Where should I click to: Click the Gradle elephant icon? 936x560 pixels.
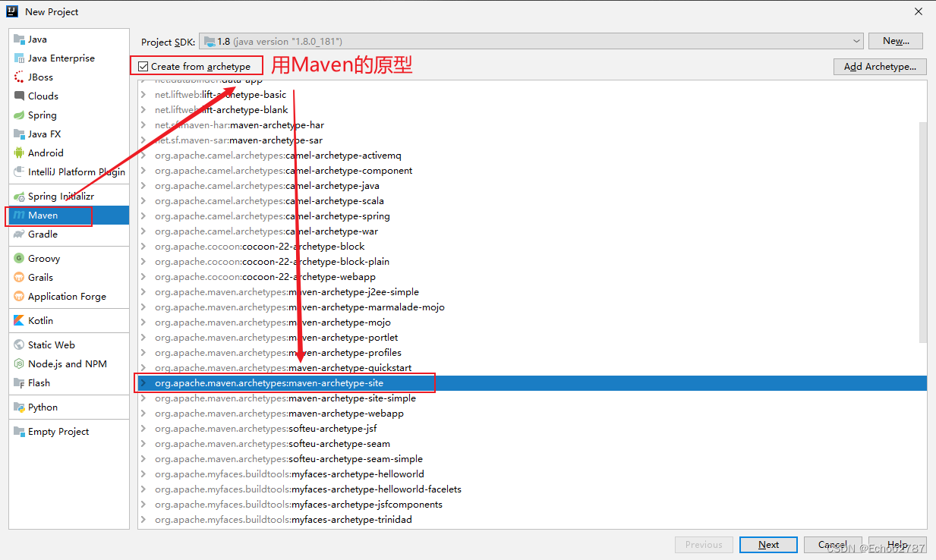(x=19, y=234)
